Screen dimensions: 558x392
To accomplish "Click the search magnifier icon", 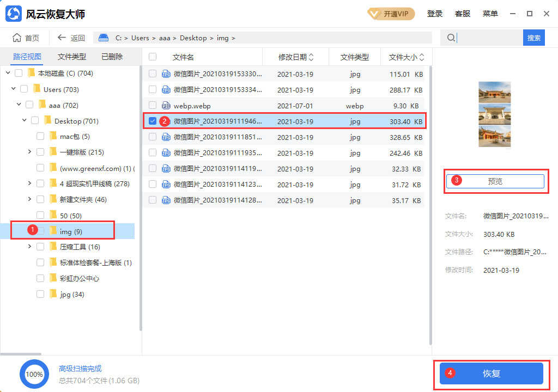I will coord(451,38).
